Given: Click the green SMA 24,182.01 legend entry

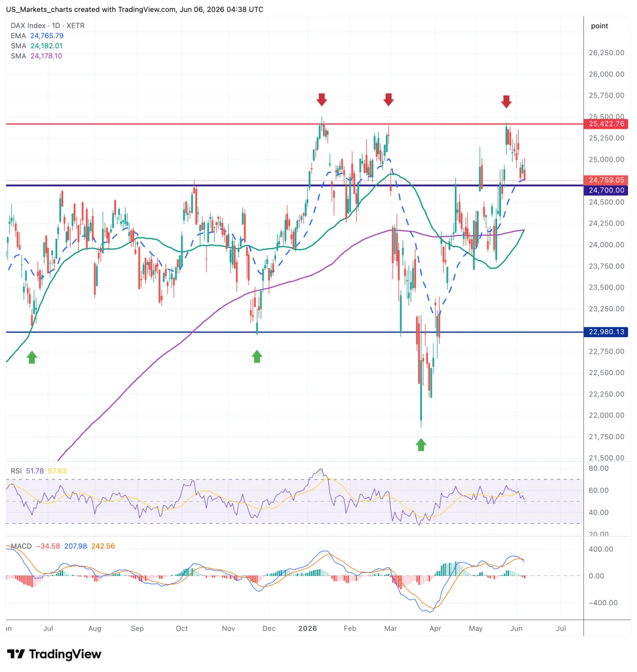Looking at the screenshot, I should point(37,46).
